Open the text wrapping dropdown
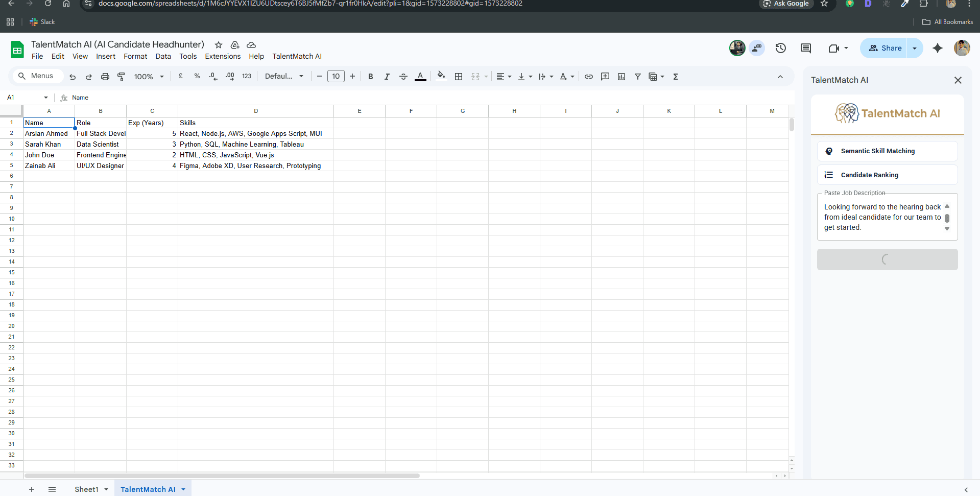Screen dimensions: 980x496 [546, 77]
